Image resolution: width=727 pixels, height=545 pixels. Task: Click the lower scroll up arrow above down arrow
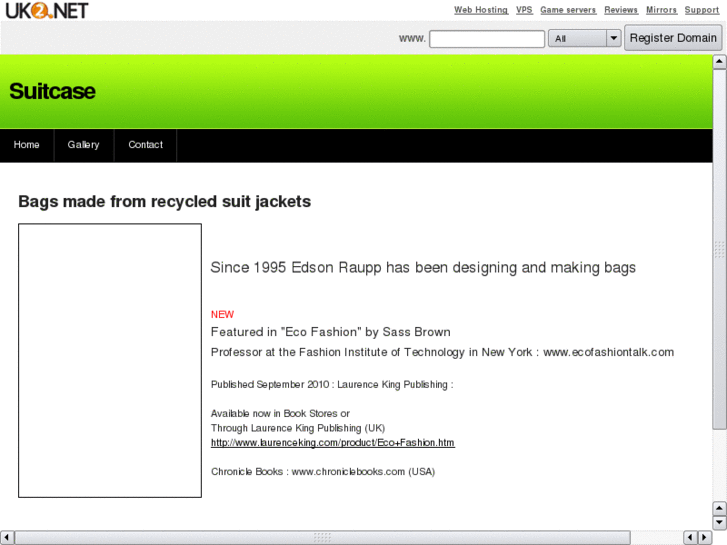(x=719, y=508)
